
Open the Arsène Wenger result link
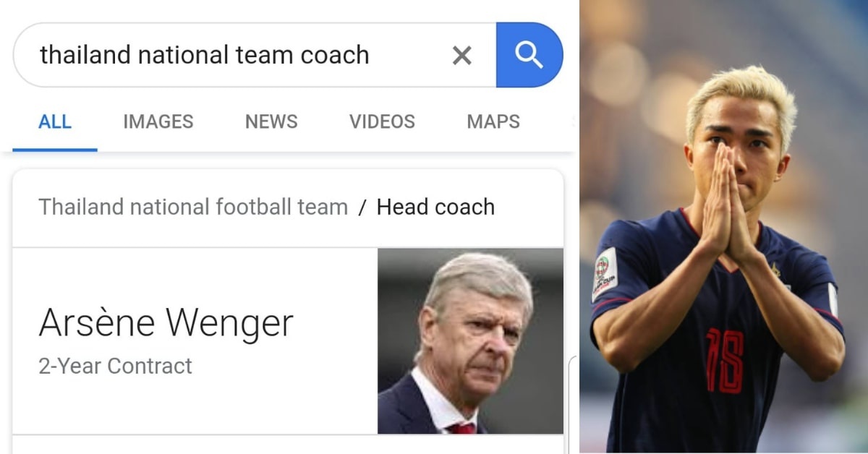coord(166,322)
